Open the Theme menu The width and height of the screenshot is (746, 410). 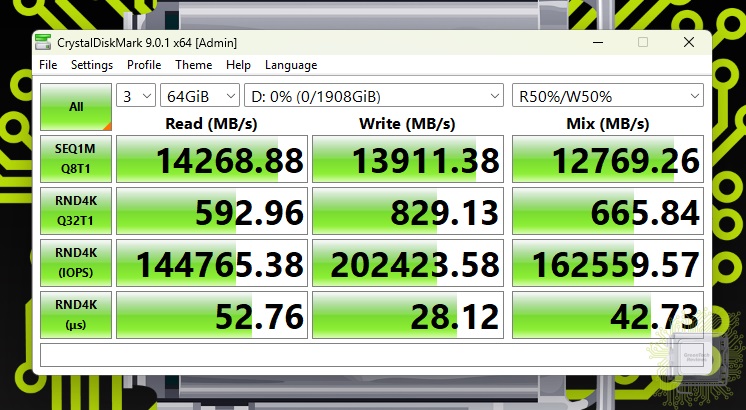(x=193, y=65)
